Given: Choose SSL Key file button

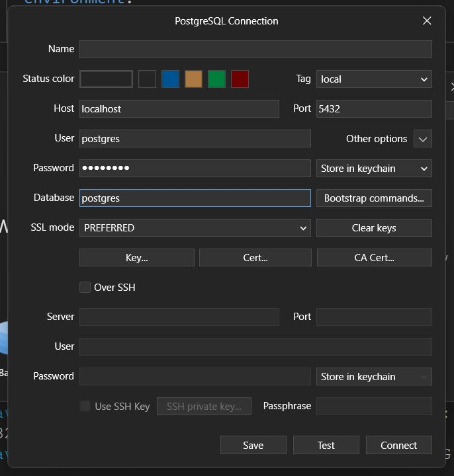Looking at the screenshot, I should pos(137,257).
